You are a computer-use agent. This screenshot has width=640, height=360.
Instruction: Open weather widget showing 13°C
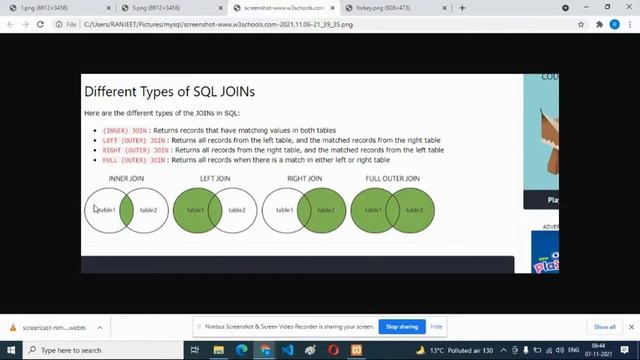[x=454, y=350]
